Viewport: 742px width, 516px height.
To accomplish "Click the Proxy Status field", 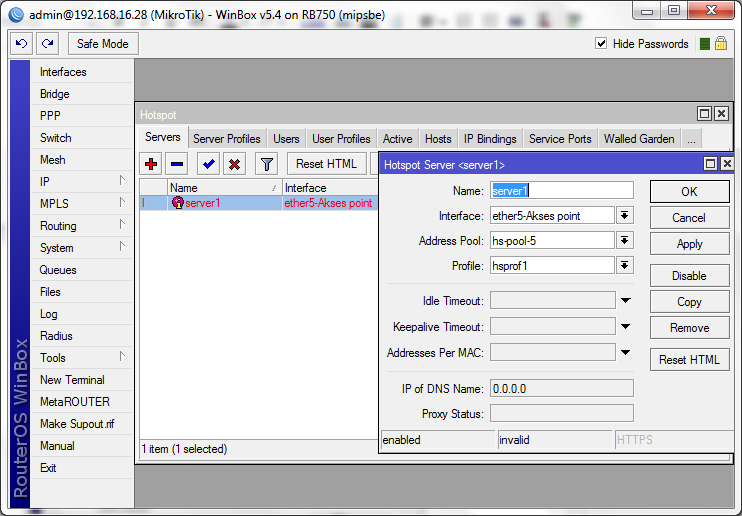I will [562, 414].
